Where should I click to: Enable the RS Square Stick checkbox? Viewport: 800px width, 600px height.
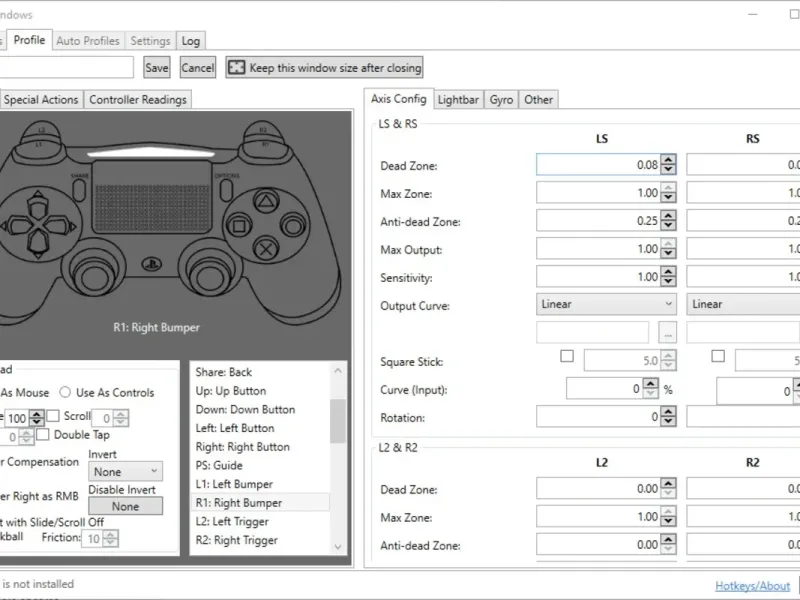pyautogui.click(x=718, y=356)
